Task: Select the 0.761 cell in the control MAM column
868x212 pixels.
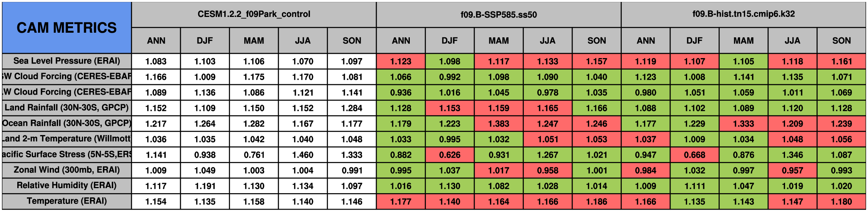Action: pos(254,155)
